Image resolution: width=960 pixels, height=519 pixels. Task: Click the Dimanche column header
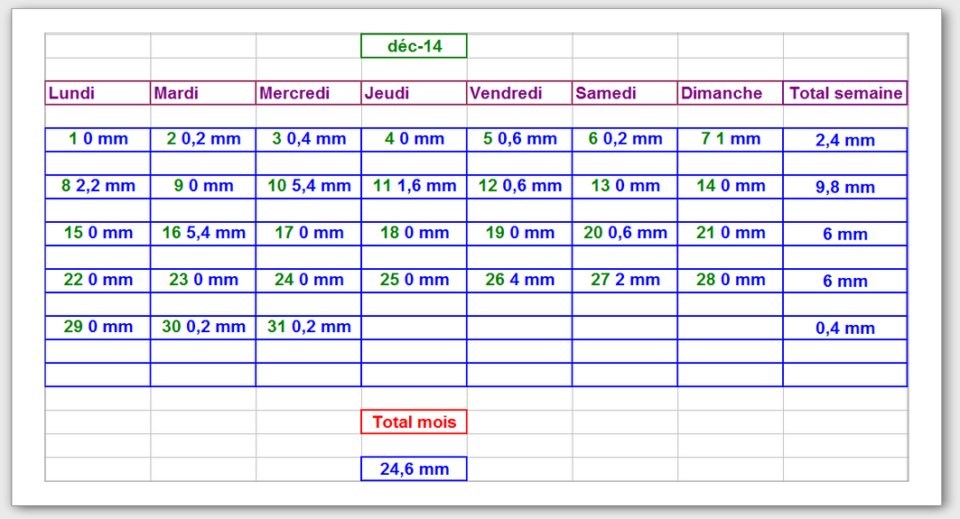point(730,93)
